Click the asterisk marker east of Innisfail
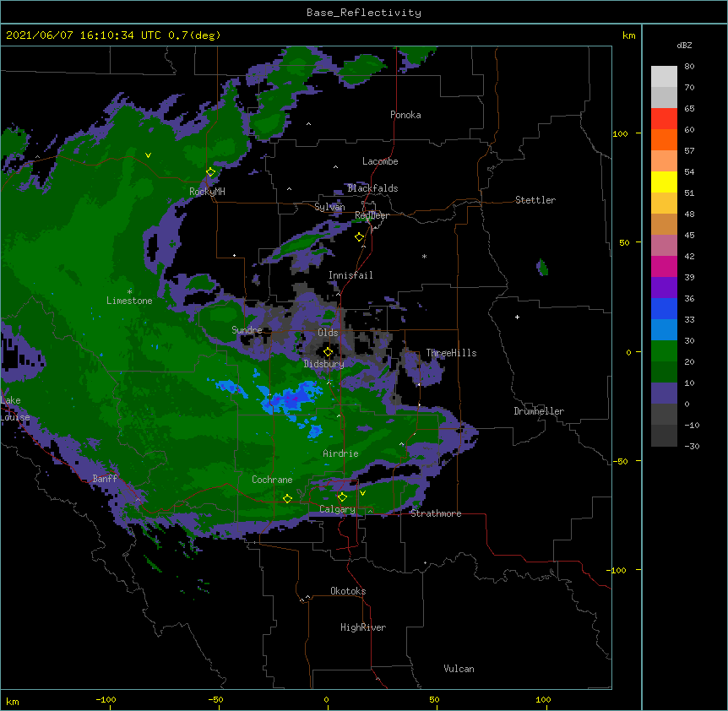The height and width of the screenshot is (711, 728). 424,256
